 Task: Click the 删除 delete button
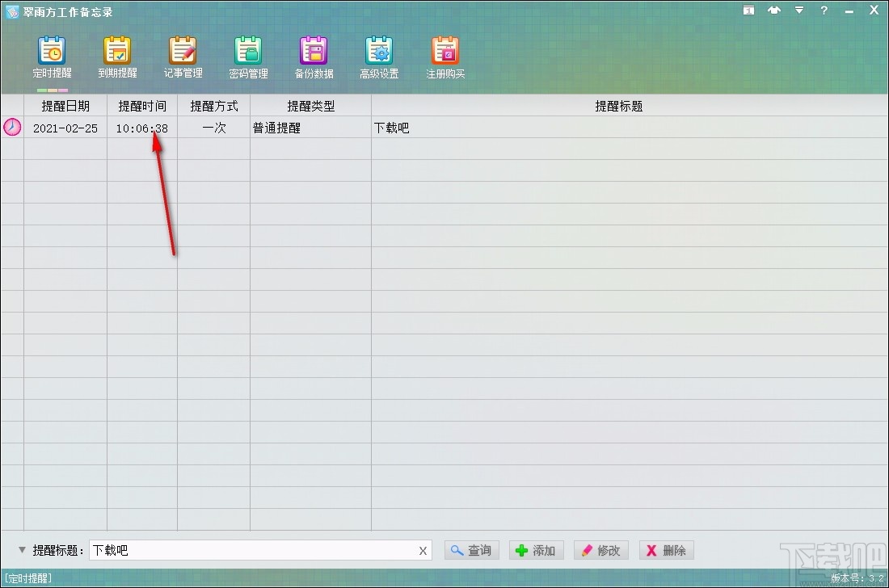pyautogui.click(x=667, y=550)
